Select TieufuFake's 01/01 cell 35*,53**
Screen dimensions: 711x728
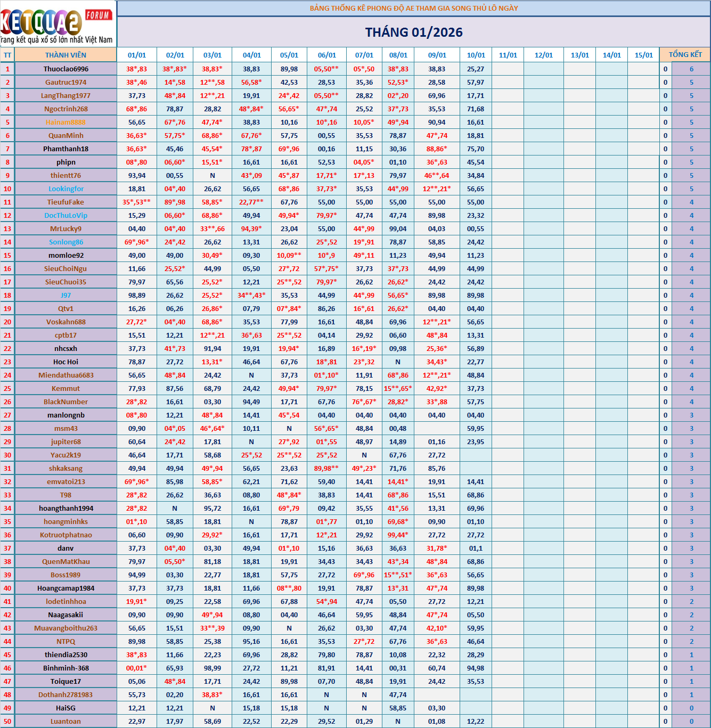pyautogui.click(x=137, y=202)
